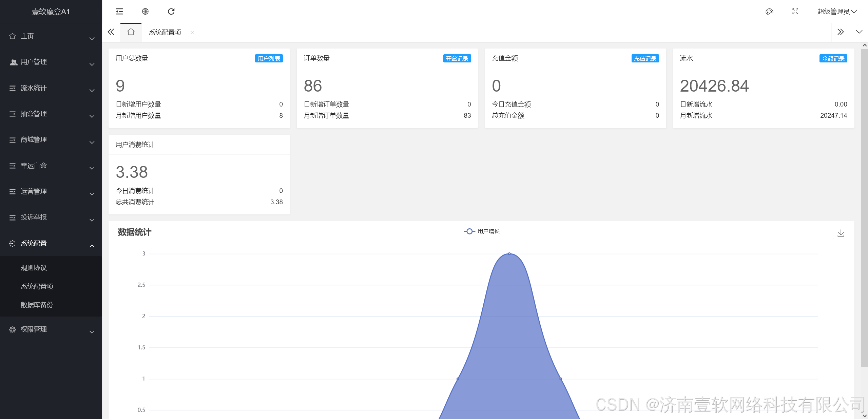Select 数据库备份 submenu item
The height and width of the screenshot is (419, 868).
pyautogui.click(x=37, y=305)
